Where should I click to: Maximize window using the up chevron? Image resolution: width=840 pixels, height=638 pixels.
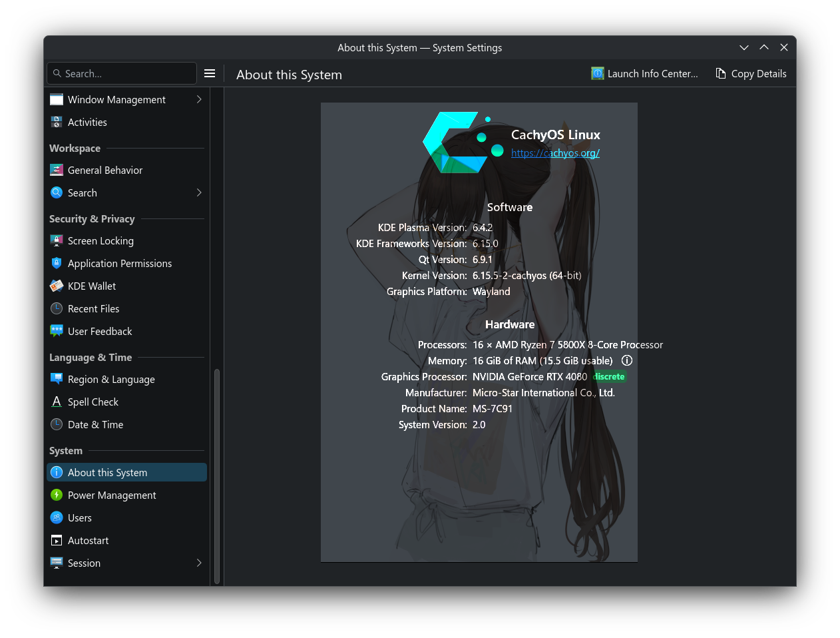764,47
